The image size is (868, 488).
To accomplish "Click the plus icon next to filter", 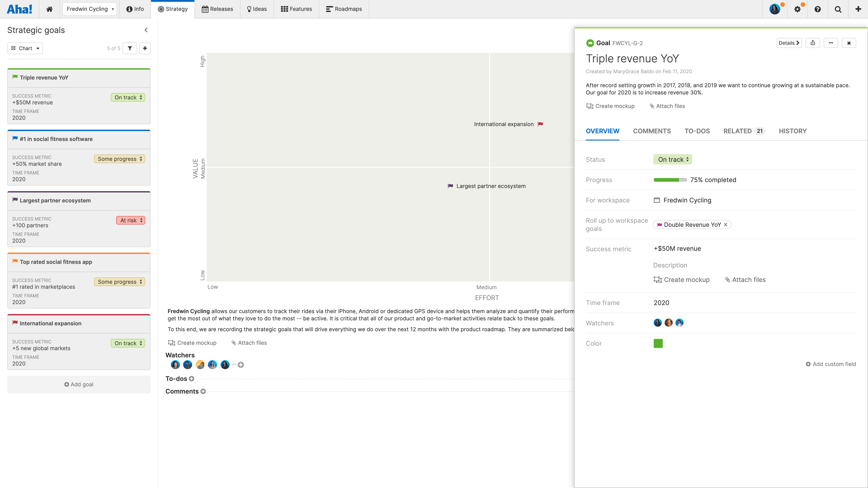I will tap(145, 48).
